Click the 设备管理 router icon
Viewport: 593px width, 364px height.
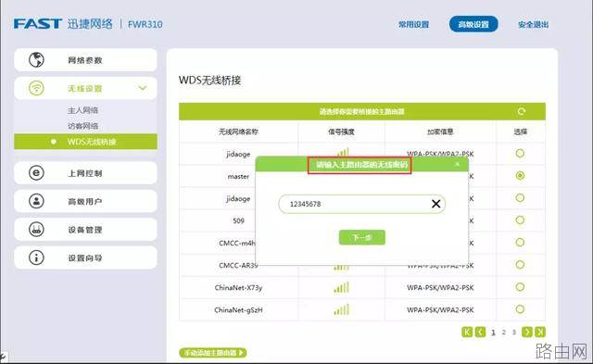tap(36, 230)
